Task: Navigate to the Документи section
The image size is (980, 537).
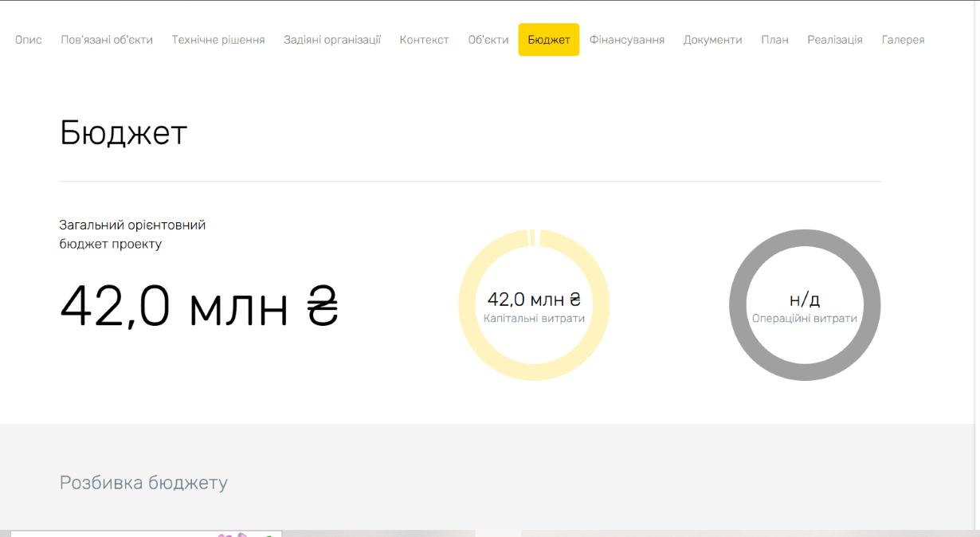Action: [x=712, y=40]
